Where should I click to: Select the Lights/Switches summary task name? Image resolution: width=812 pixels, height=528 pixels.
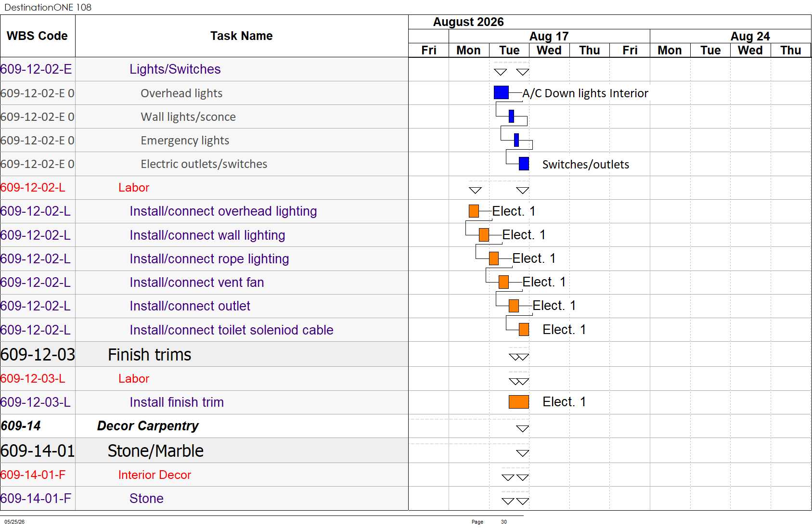(175, 69)
